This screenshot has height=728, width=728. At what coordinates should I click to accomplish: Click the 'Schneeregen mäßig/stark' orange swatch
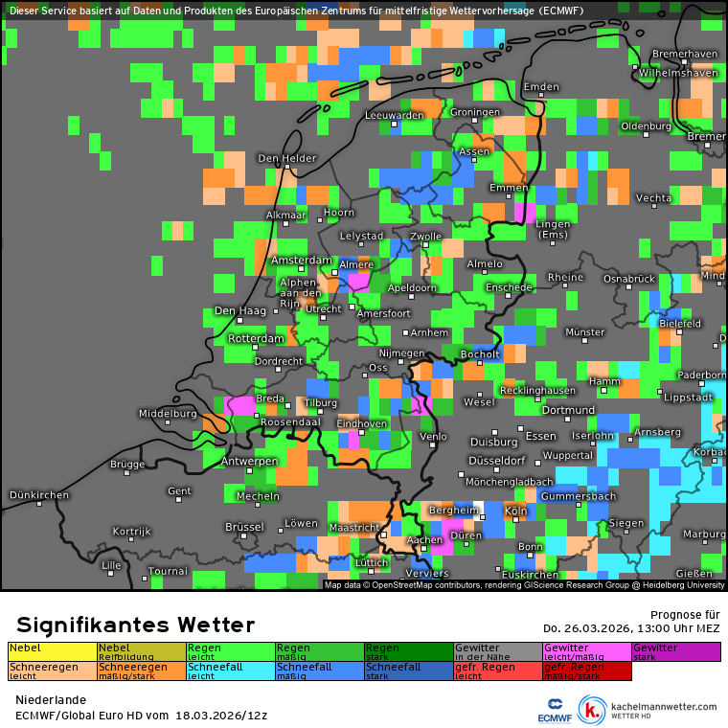(141, 671)
